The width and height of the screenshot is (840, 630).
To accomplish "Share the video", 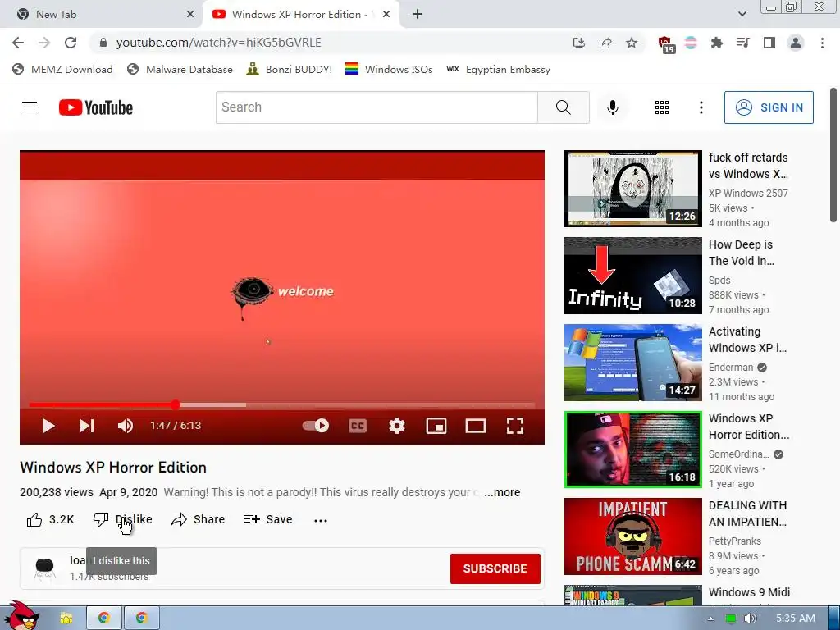I will pyautogui.click(x=198, y=519).
